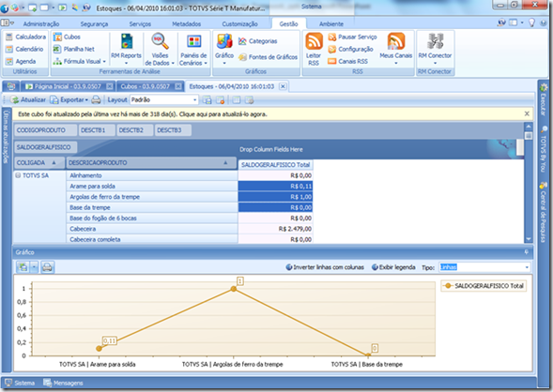
Task: Toggle Exibir legenda
Action: 393,267
